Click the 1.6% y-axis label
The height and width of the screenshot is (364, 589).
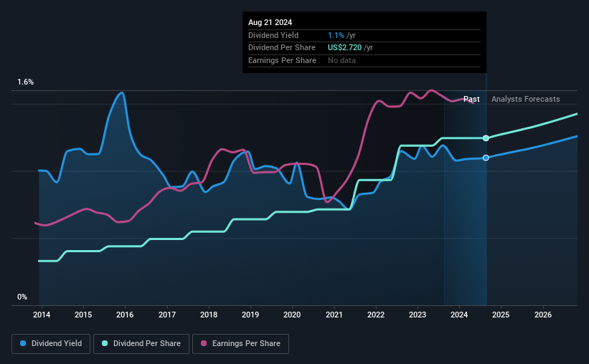[25, 82]
